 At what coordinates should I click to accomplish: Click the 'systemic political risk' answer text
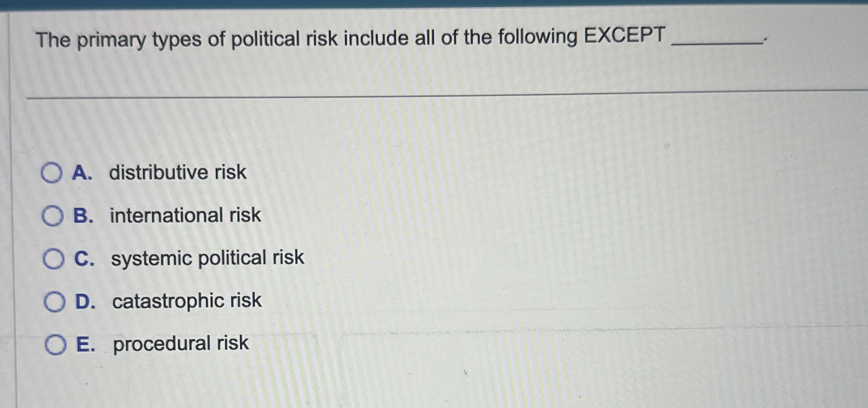[207, 258]
